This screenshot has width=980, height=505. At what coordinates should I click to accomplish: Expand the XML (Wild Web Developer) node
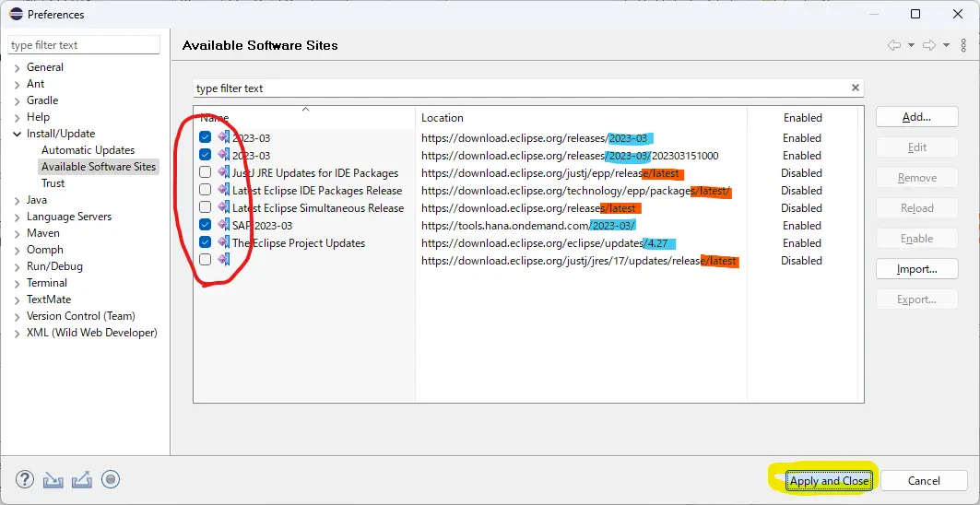point(17,333)
